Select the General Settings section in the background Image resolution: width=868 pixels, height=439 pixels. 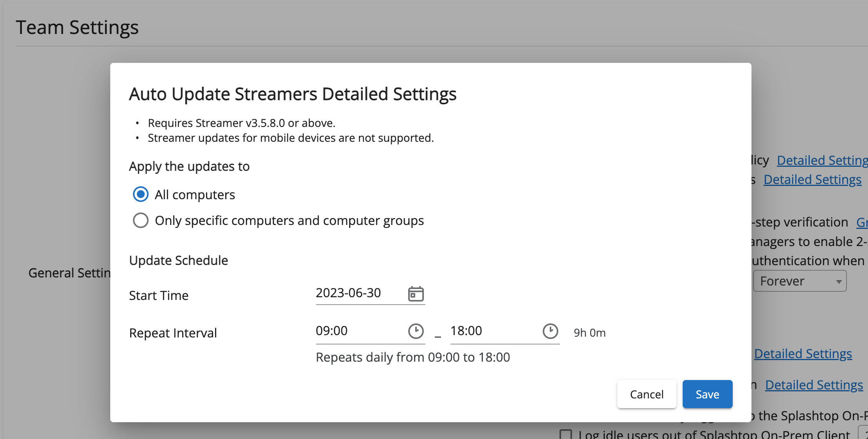[x=68, y=273]
